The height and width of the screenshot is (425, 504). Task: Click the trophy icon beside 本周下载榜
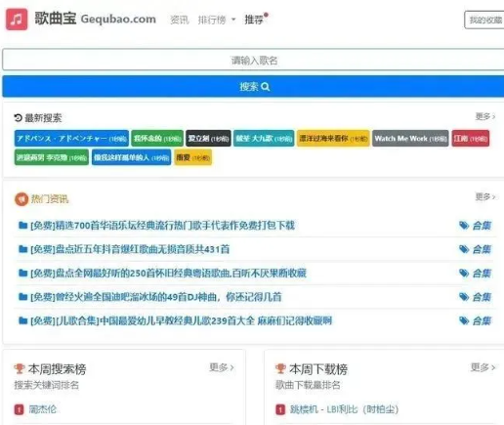pos(280,368)
